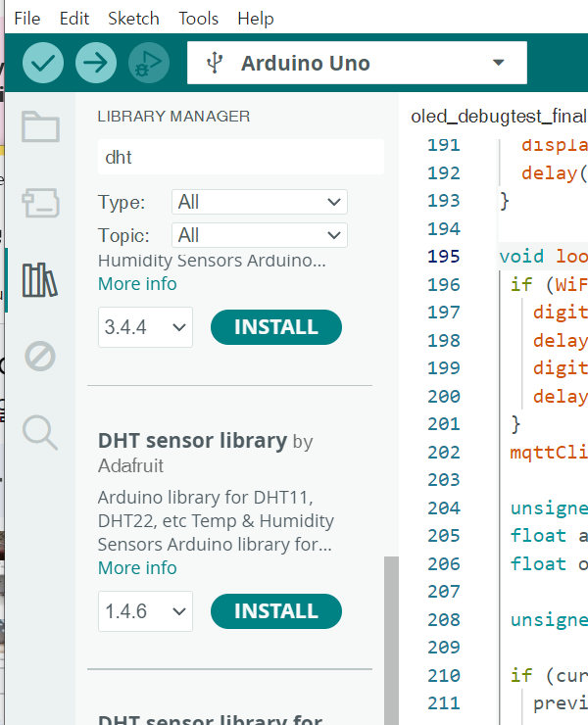Open the Sketch menu
Image resolution: width=588 pixels, height=725 pixels.
click(x=133, y=19)
